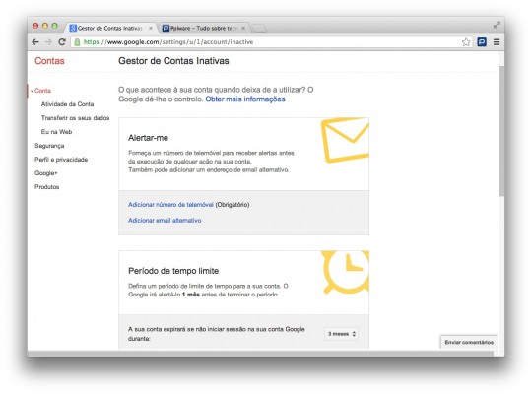The height and width of the screenshot is (394, 532).
Task: Reload the page with the refresh icon
Action: 62,42
